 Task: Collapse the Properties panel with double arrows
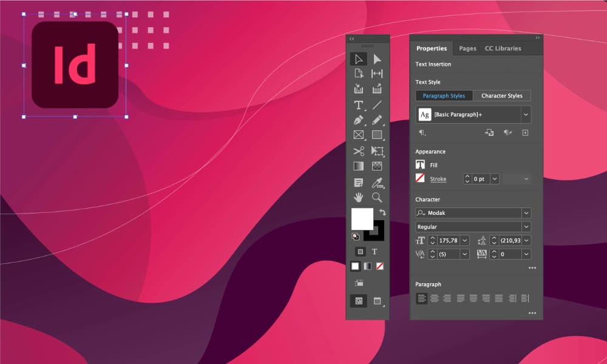[537, 38]
